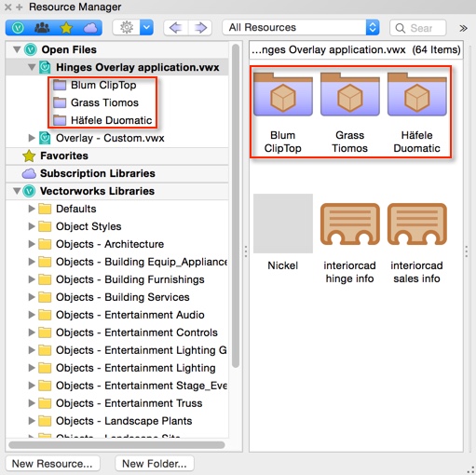Go back with left arrow button

pyautogui.click(x=176, y=28)
